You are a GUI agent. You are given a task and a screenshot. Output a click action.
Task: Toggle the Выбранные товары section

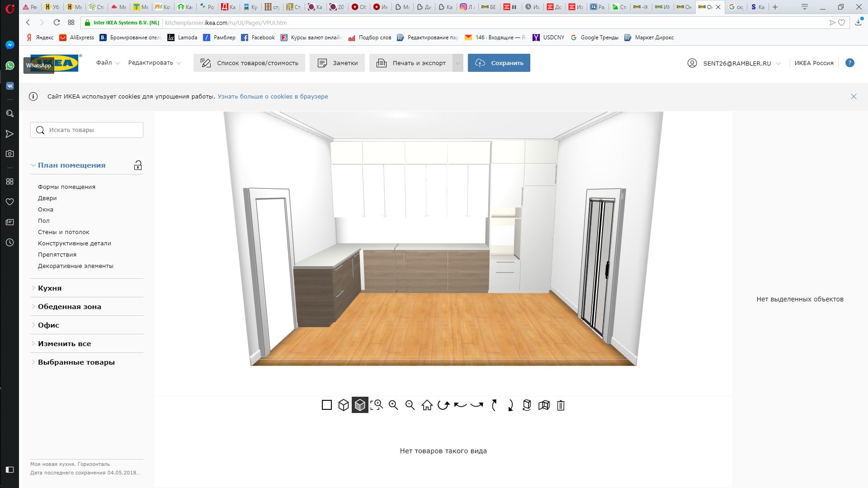click(x=75, y=361)
